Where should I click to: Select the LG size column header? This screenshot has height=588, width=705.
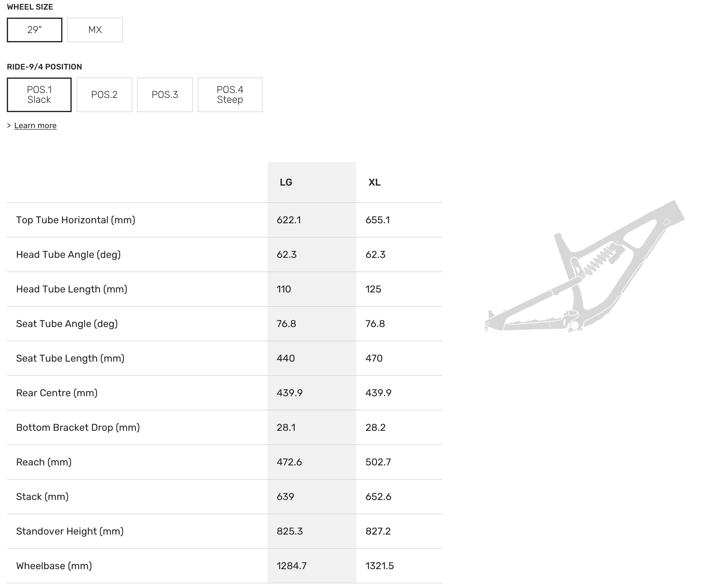286,182
